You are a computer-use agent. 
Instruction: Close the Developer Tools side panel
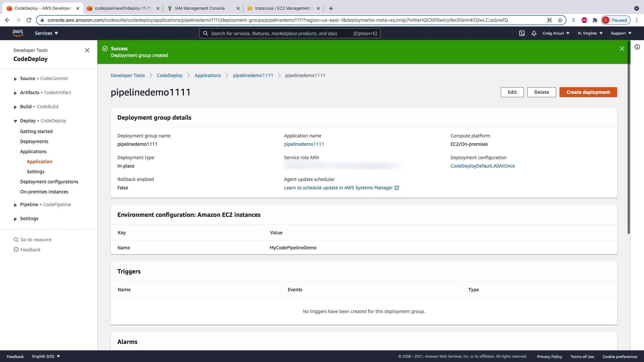[x=87, y=50]
